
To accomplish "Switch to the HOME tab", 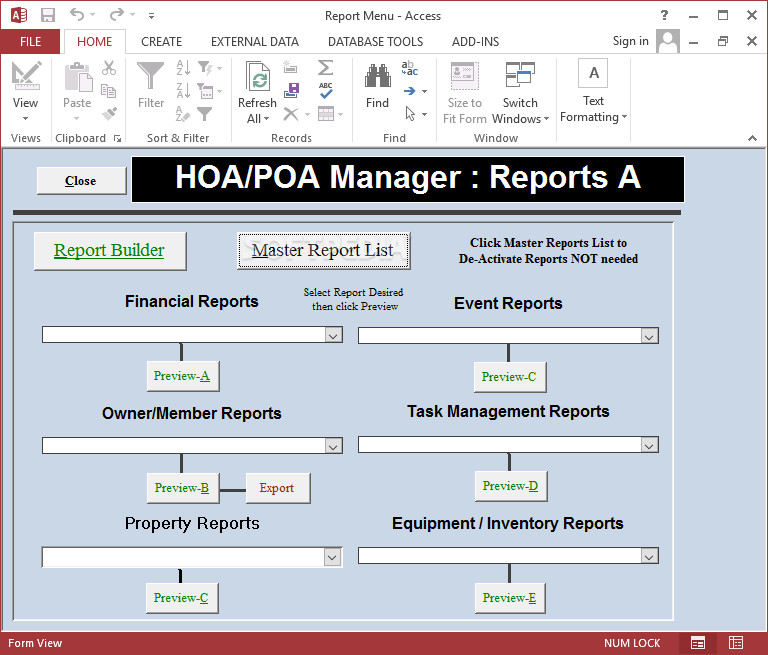I will point(95,42).
